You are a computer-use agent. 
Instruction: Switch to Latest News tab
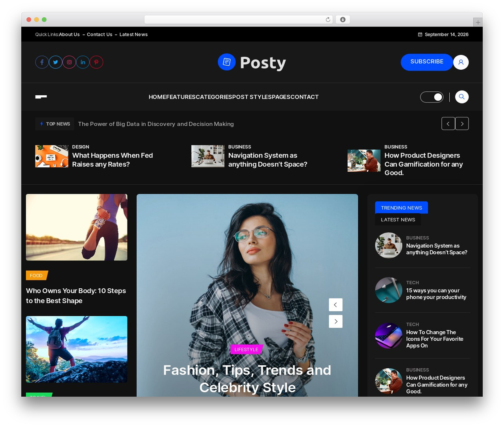pos(398,219)
